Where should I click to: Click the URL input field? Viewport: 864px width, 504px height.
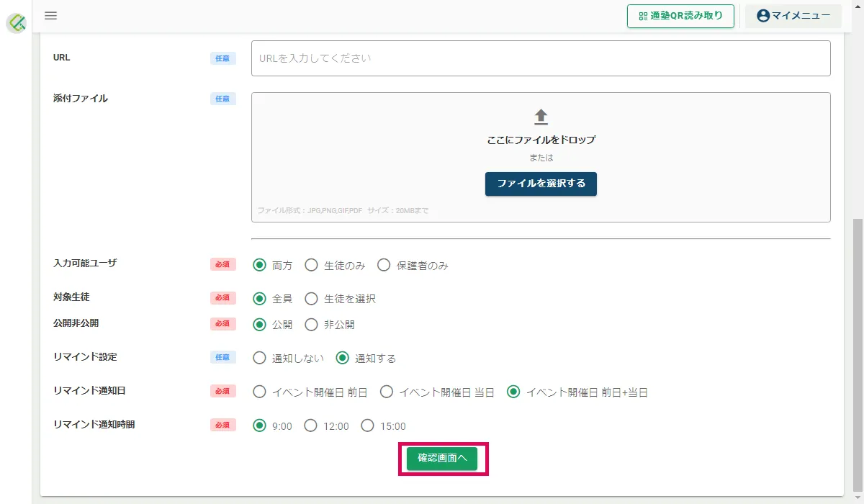pos(541,58)
